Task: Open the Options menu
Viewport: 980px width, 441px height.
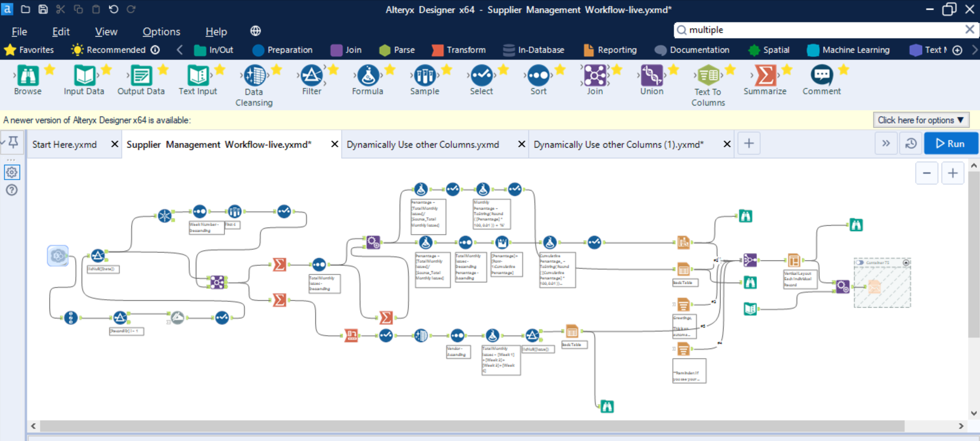Action: pos(161,32)
